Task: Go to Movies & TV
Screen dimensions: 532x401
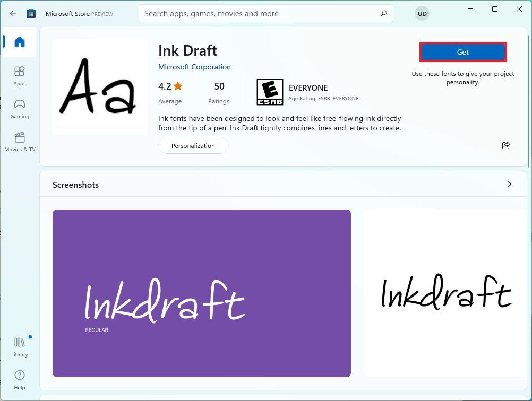Action: (19, 141)
